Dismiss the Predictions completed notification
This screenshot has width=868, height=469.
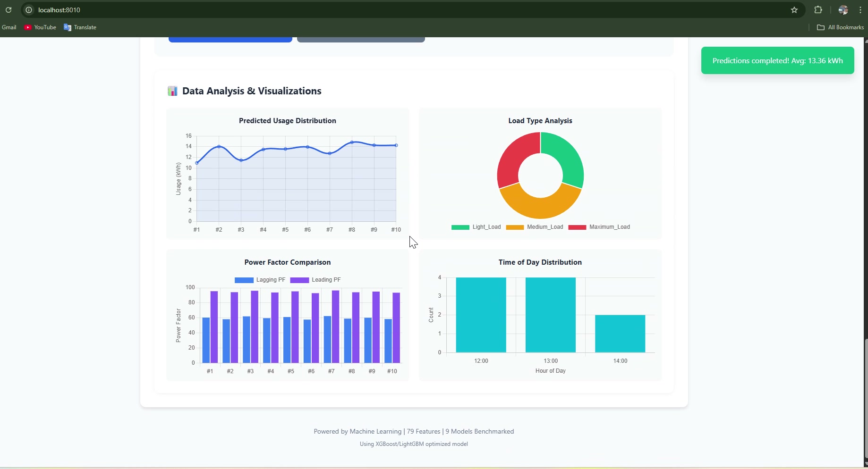(777, 60)
